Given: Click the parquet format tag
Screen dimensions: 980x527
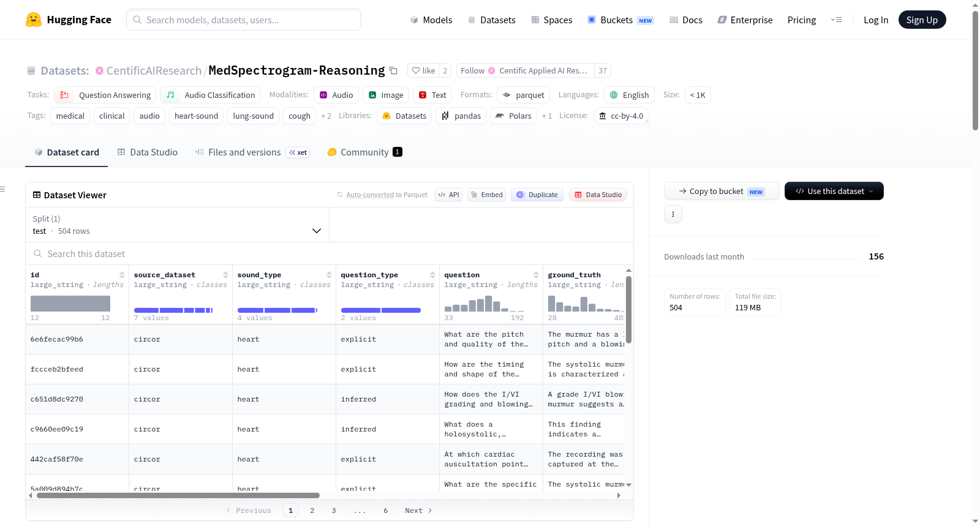Looking at the screenshot, I should pyautogui.click(x=524, y=95).
